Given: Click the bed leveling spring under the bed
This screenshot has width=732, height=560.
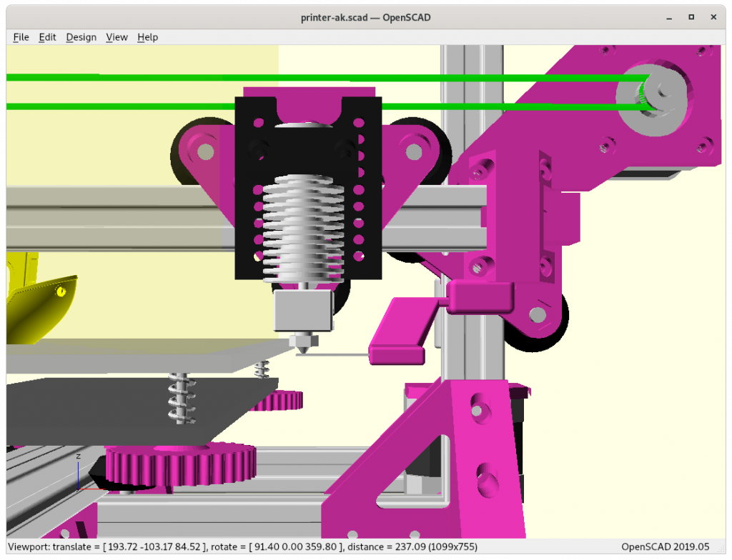Looking at the screenshot, I should [182, 398].
